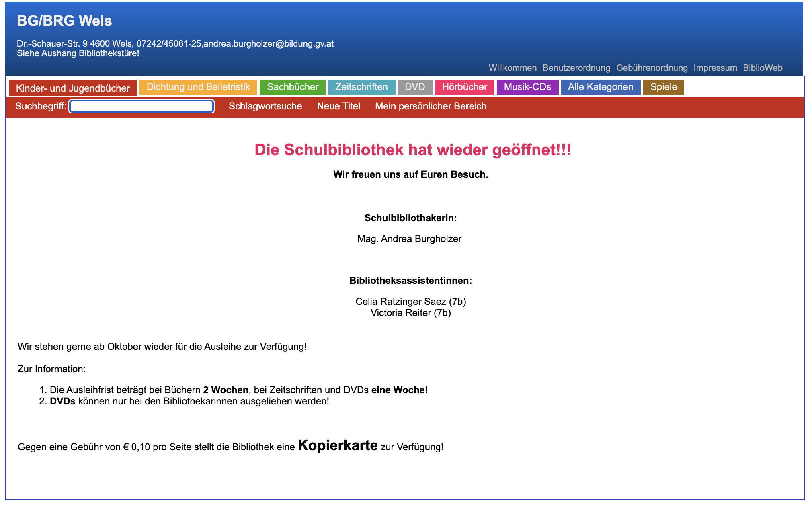Image resolution: width=812 pixels, height=509 pixels.
Task: Open Schlagwortsuche link
Action: click(x=265, y=106)
